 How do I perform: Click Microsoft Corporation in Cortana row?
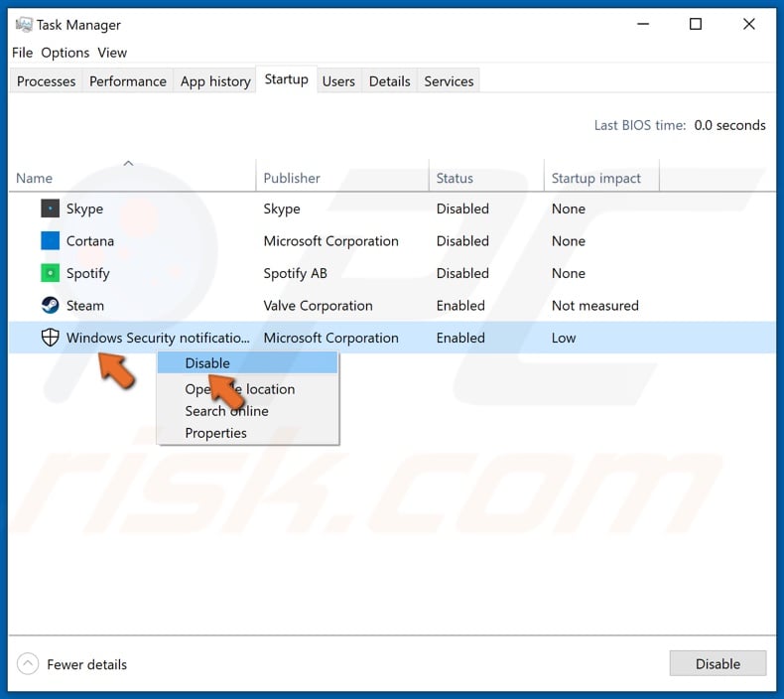pyautogui.click(x=331, y=241)
